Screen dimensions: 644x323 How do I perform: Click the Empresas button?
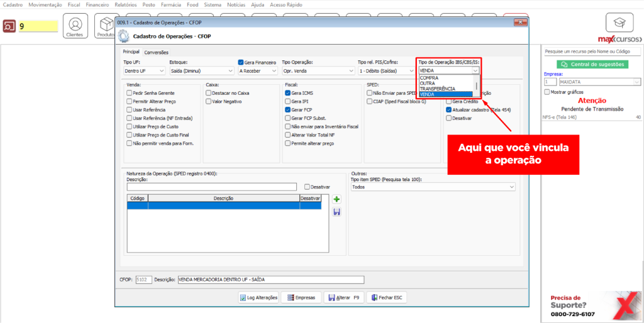pos(301,297)
